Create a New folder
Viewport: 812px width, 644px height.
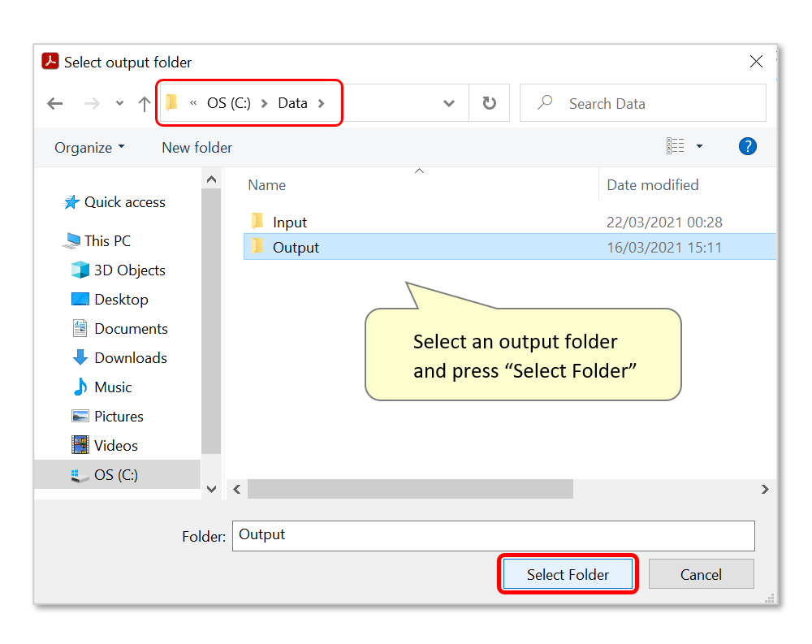coord(197,148)
